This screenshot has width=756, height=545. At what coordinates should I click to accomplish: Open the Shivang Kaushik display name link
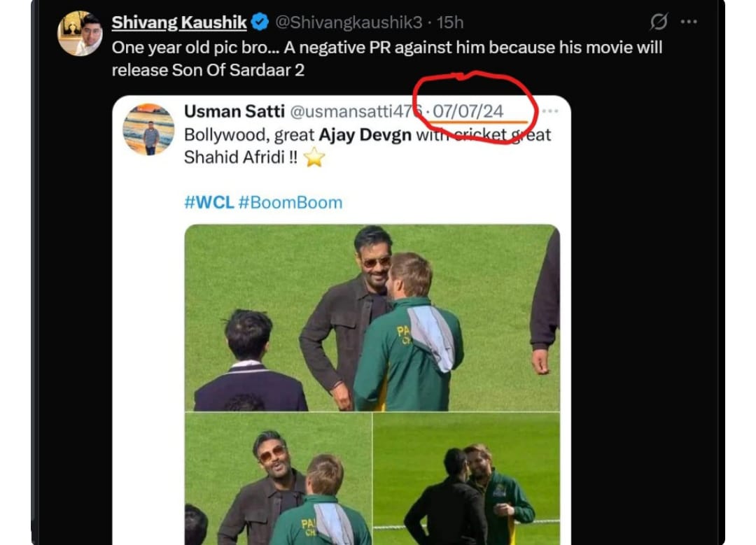[179, 22]
